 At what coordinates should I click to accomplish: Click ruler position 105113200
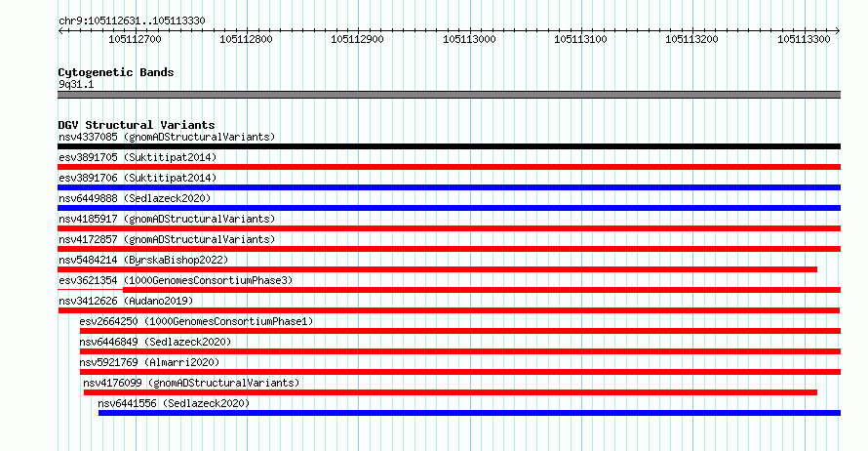(692, 39)
